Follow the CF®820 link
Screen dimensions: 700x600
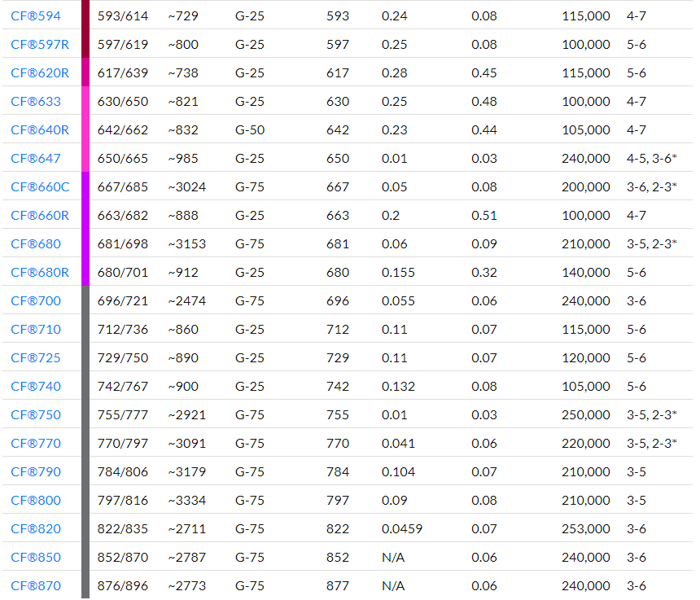(36, 529)
